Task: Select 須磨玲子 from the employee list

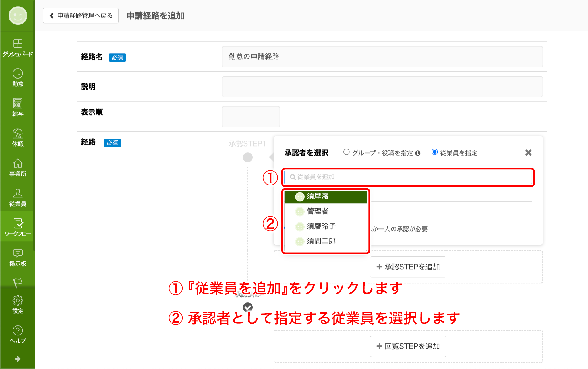Action: pyautogui.click(x=326, y=226)
